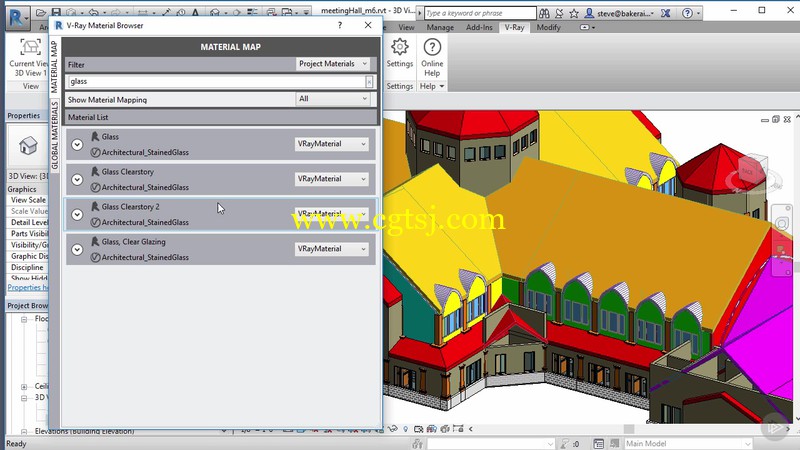Click the Autodesk Exchange Apps X icon
Image resolution: width=800 pixels, height=450 pixels.
click(x=665, y=13)
